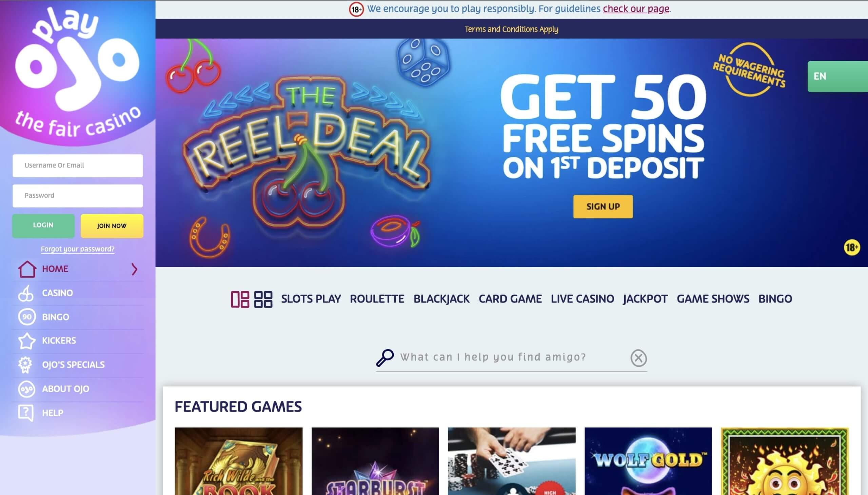Screen dimensions: 868x495
Task: Focus the Username Or Email field
Action: coord(78,165)
